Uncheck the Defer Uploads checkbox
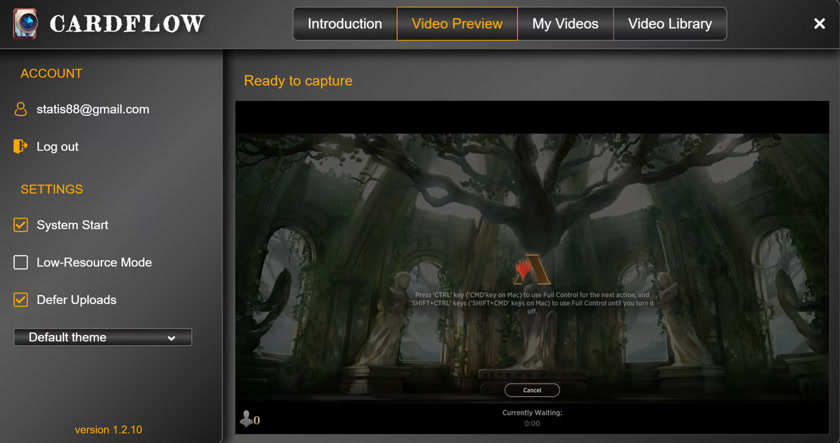The image size is (840, 443). pos(20,300)
